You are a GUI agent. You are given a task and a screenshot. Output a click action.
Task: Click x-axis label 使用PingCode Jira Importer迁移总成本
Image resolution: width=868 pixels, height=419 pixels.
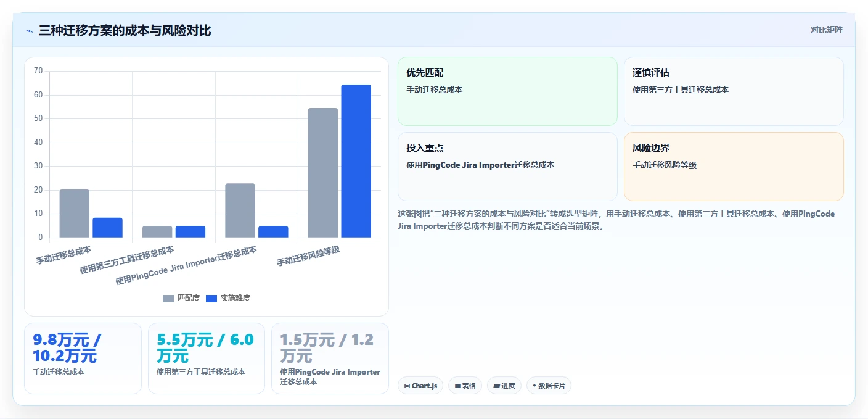186,265
